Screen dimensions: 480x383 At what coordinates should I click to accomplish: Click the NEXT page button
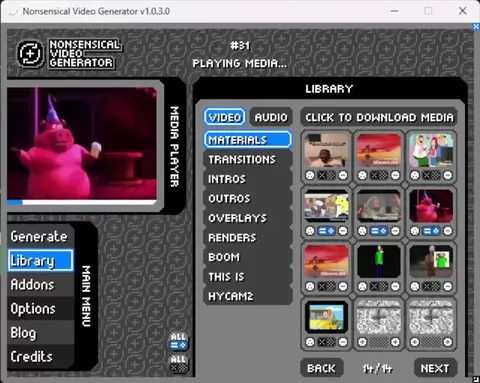click(x=435, y=368)
